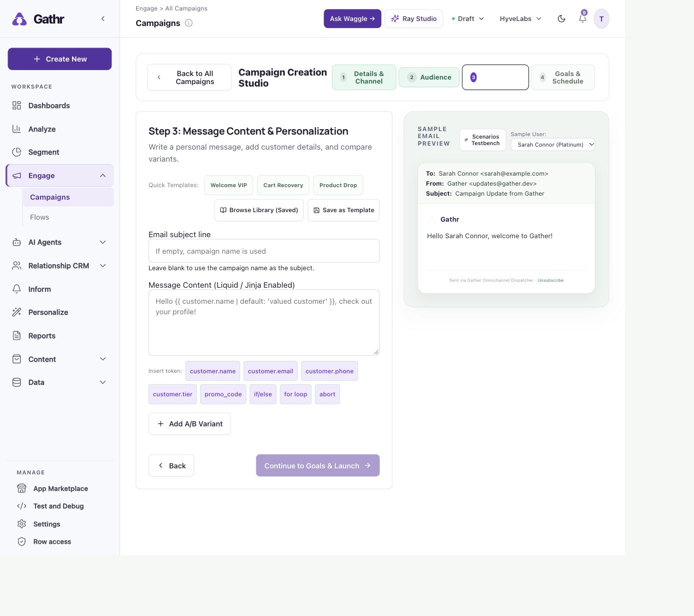Insert the abort token
This screenshot has height=616, width=694.
tap(328, 394)
